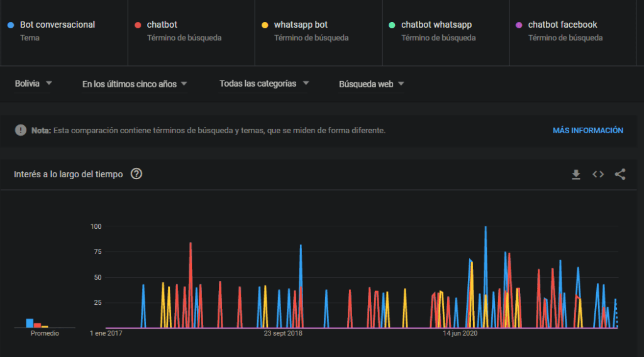The image size is (644, 357).
Task: Click the 23 sept 2018 axis label
Action: 283,333
